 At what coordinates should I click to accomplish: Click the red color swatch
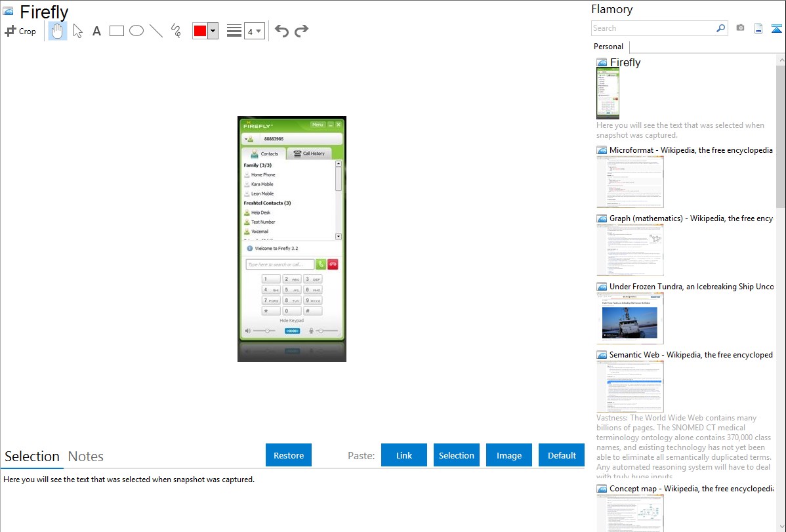coord(200,31)
